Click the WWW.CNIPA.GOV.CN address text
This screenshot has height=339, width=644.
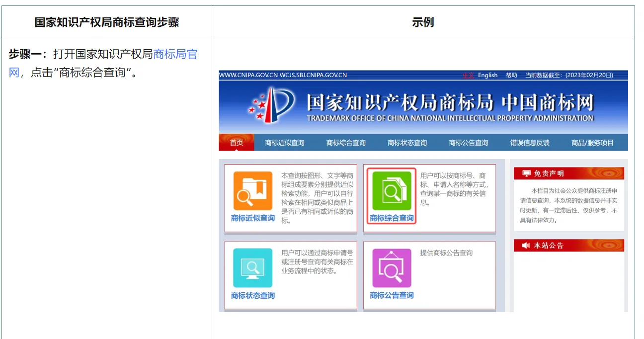pyautogui.click(x=248, y=75)
